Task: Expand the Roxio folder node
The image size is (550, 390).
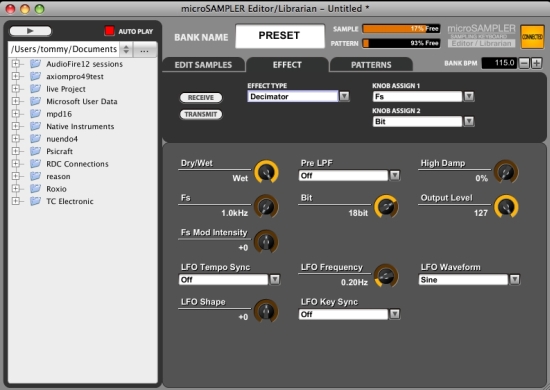Action: tap(15, 189)
